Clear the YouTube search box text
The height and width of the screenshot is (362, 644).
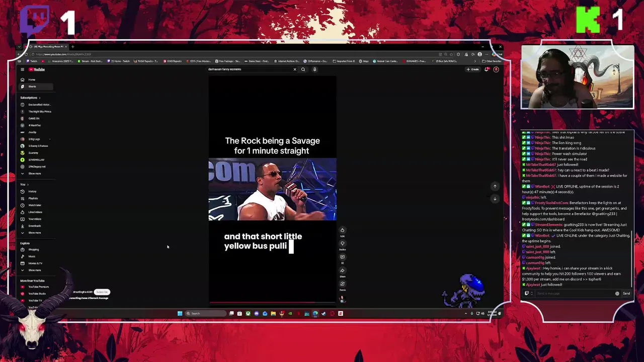pos(295,69)
